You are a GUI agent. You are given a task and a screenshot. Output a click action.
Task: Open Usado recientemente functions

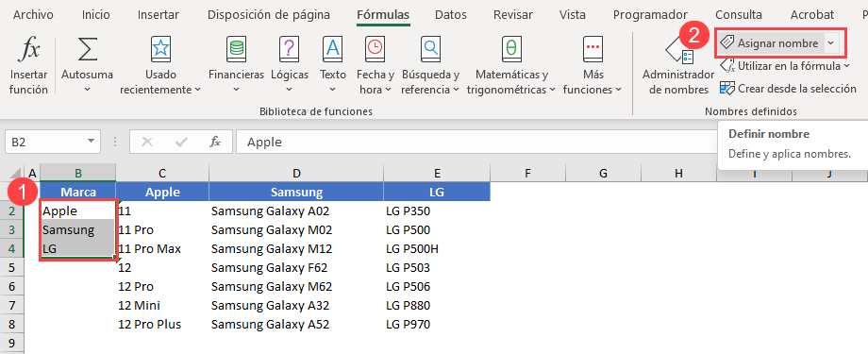point(160,66)
